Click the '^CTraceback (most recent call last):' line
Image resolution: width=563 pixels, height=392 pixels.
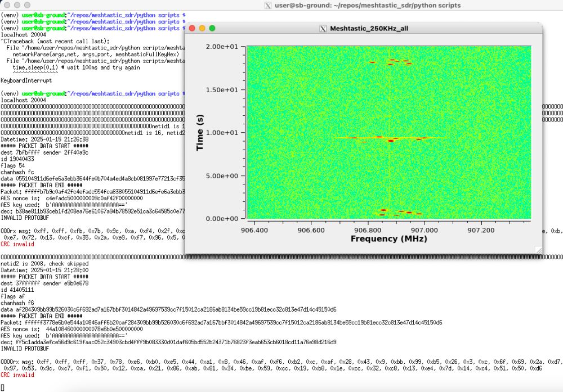tap(55, 41)
